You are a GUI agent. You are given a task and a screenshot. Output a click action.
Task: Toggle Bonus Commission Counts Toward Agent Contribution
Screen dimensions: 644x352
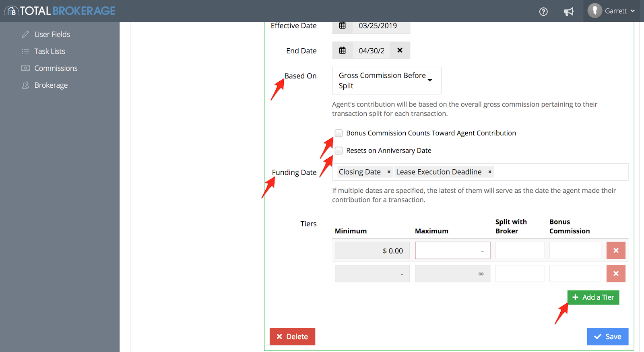click(x=339, y=133)
